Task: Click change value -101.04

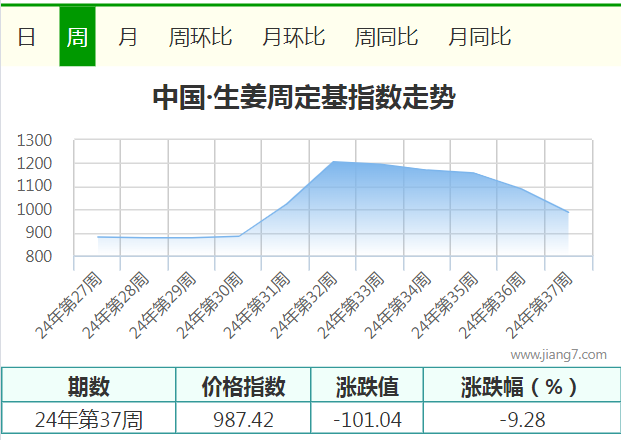Action: (x=367, y=420)
